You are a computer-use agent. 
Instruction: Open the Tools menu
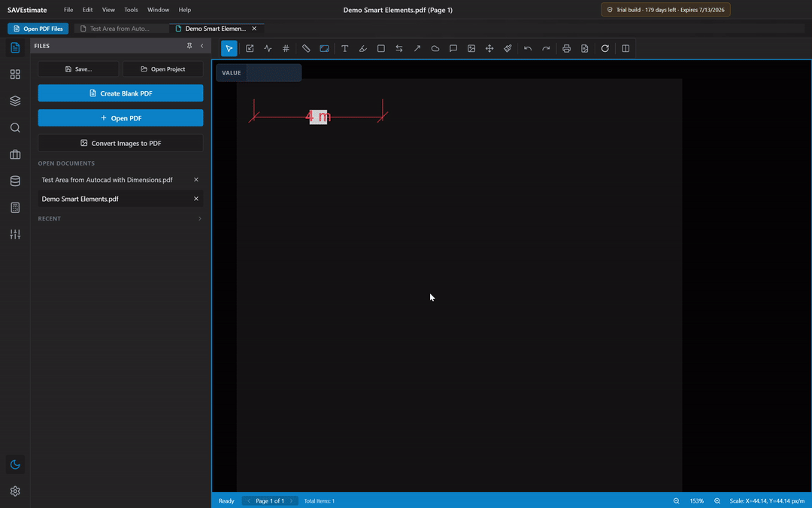coord(131,9)
